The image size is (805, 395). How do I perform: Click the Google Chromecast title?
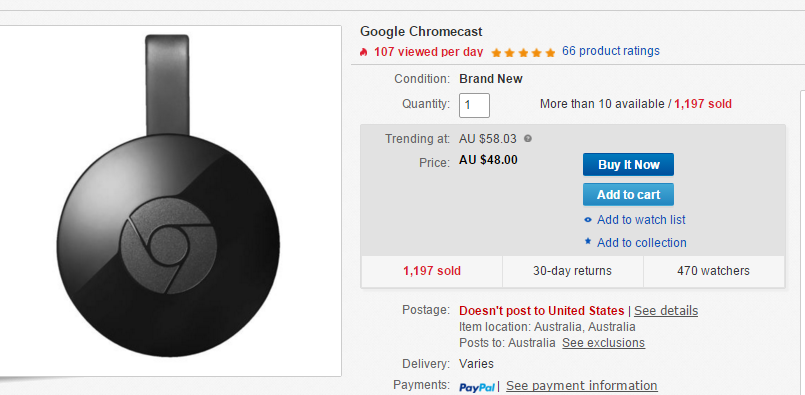[421, 31]
